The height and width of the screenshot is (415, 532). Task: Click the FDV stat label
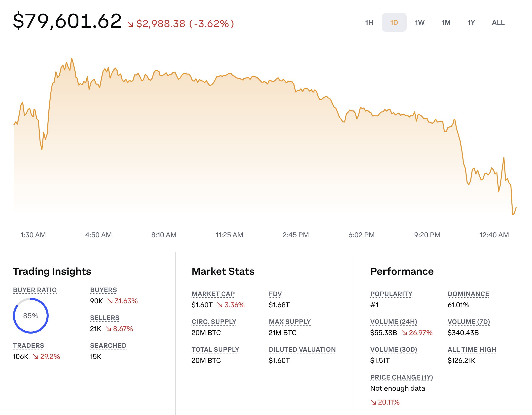coord(275,294)
